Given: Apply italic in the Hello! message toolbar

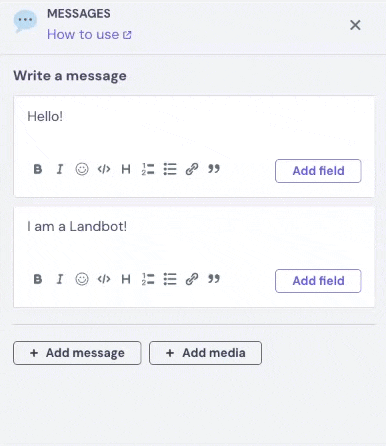Looking at the screenshot, I should coord(60,169).
